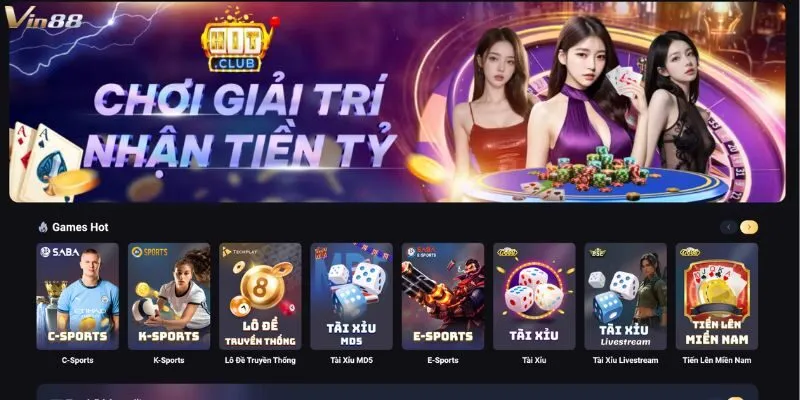Click the Hit Club logo on banner

point(239,40)
